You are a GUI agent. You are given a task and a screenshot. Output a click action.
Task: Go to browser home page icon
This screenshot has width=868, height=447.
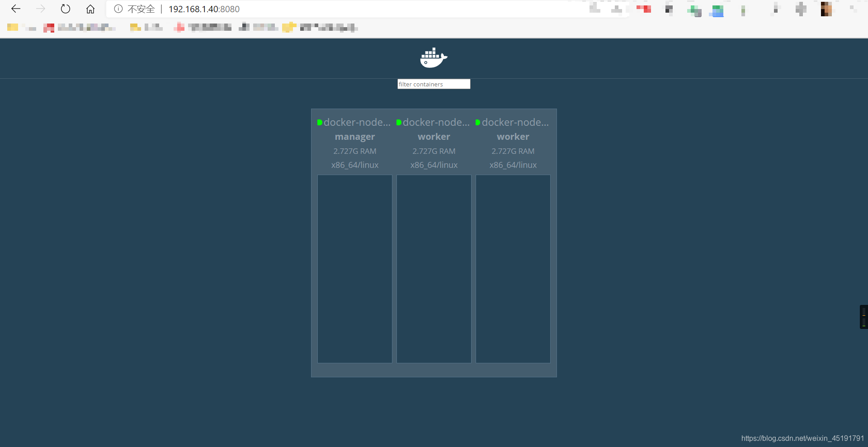90,9
